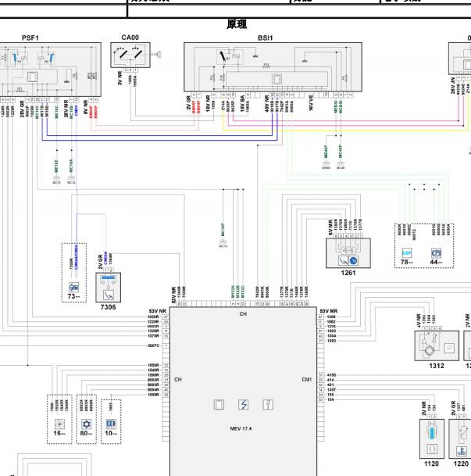Click pin 47 on the 53V MR connector
Image resolution: width=471 pixels, height=476 pixels.
point(320,317)
